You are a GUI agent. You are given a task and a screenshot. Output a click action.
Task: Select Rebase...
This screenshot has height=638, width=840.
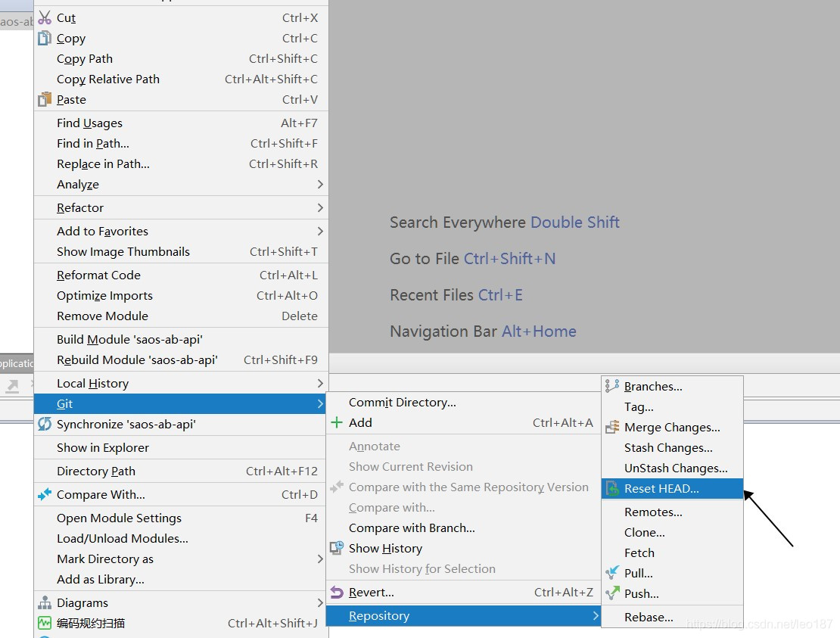click(x=672, y=617)
